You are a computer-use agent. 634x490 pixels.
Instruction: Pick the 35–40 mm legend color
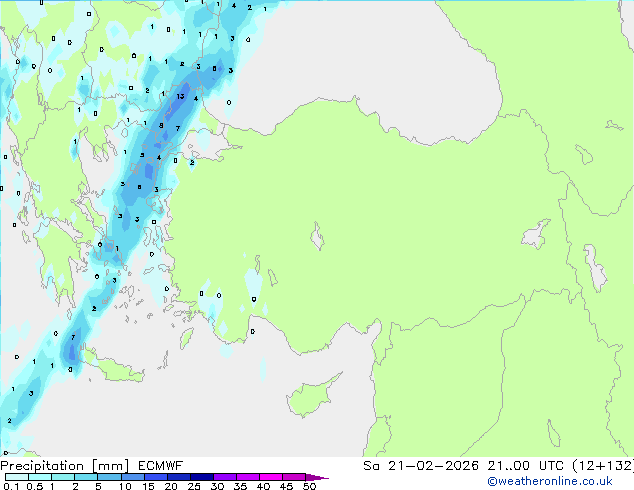247,477
